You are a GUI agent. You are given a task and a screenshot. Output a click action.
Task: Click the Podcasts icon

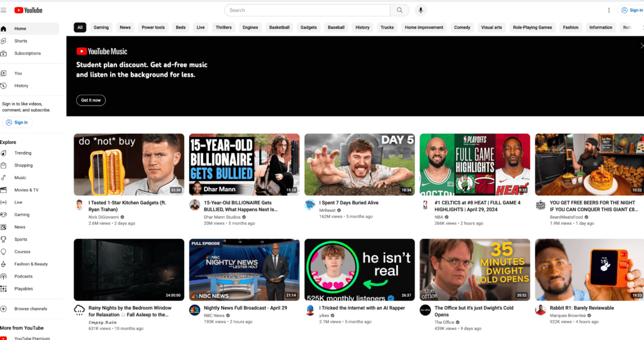[x=4, y=277]
